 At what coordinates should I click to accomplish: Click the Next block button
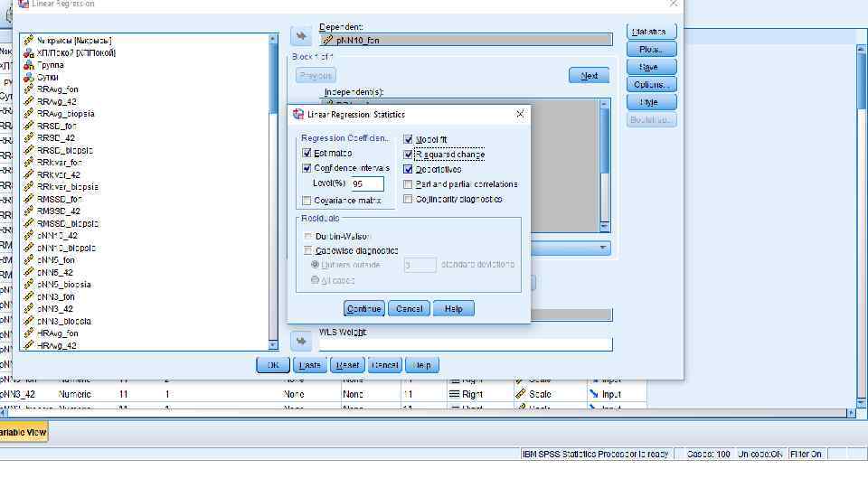tap(589, 76)
